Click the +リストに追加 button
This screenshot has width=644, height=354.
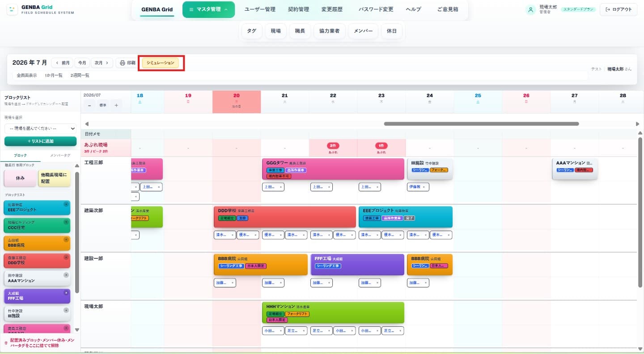(x=41, y=141)
